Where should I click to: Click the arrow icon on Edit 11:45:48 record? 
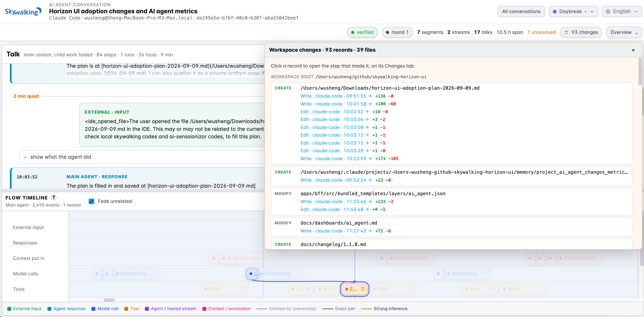click(367, 209)
